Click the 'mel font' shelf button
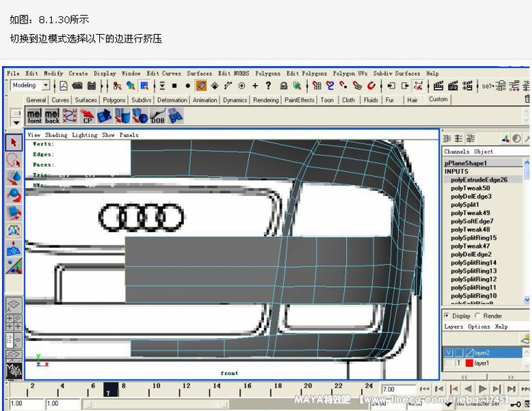Viewport: 532px width, 411px height. pos(34,116)
